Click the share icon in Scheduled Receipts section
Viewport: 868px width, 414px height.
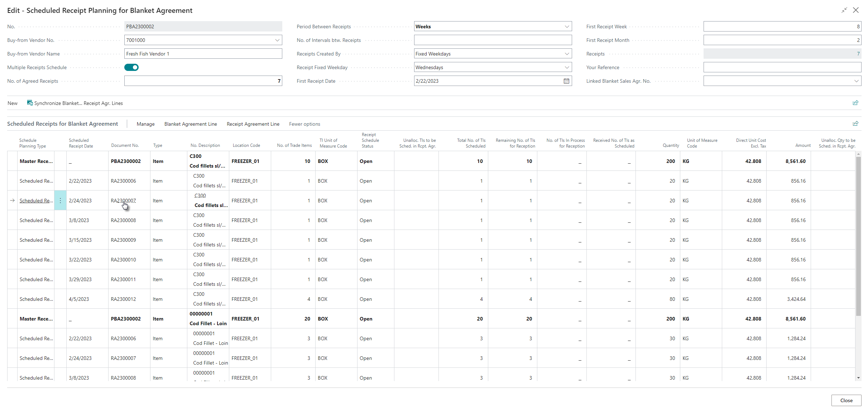point(855,124)
